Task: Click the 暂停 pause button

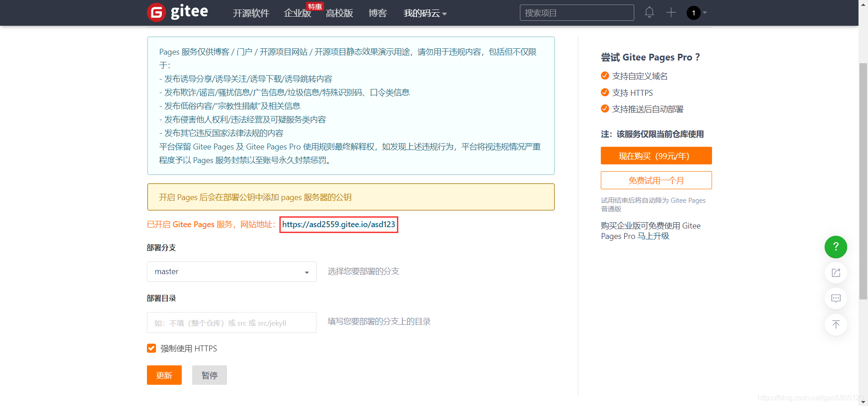Action: [x=209, y=375]
